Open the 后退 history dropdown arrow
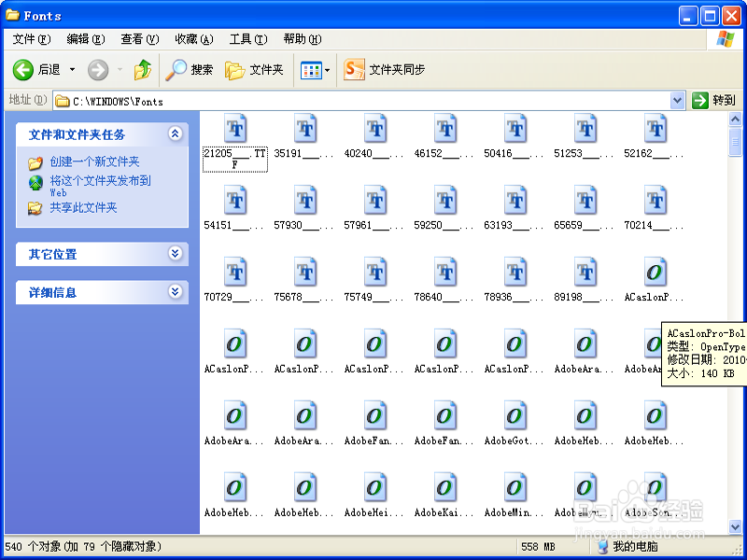This screenshot has width=747, height=560. coord(73,70)
